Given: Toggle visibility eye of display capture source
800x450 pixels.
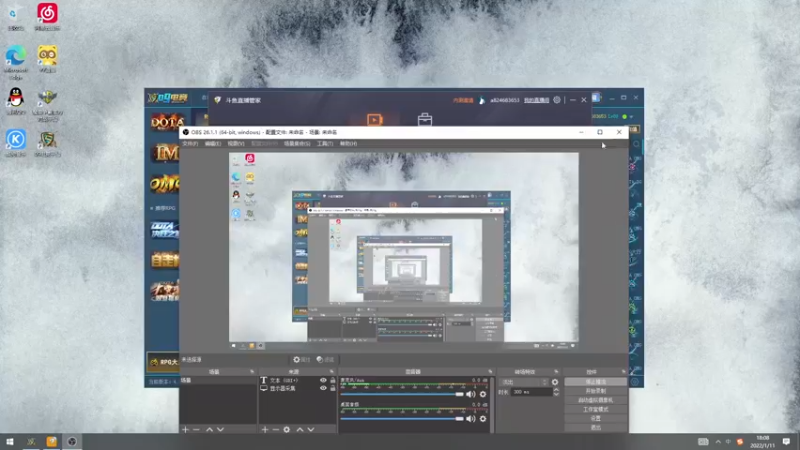Looking at the screenshot, I should [x=323, y=388].
